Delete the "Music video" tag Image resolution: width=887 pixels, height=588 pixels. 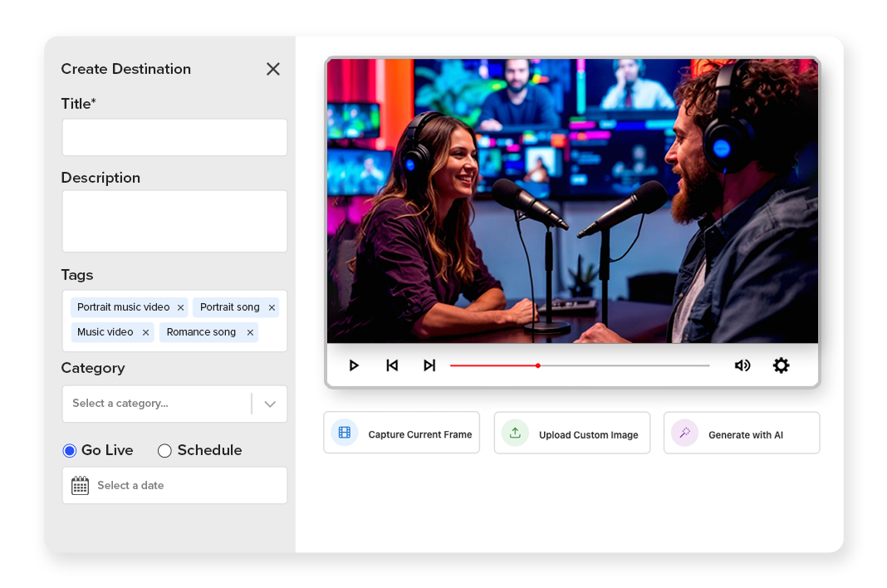pyautogui.click(x=145, y=333)
